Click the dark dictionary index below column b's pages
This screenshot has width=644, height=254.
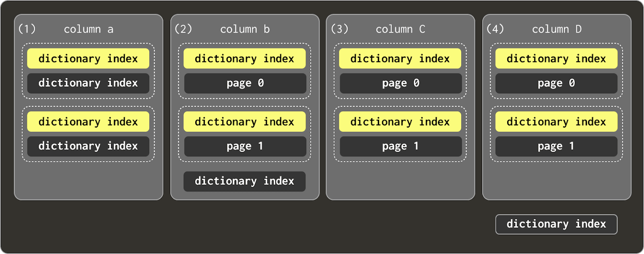244,181
